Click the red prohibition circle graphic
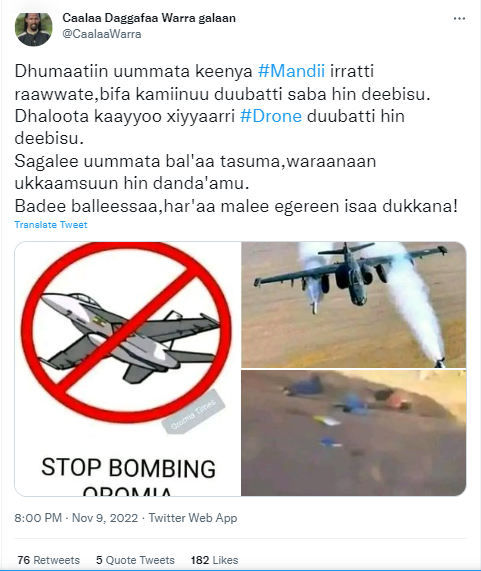The image size is (481, 571). pos(126,332)
